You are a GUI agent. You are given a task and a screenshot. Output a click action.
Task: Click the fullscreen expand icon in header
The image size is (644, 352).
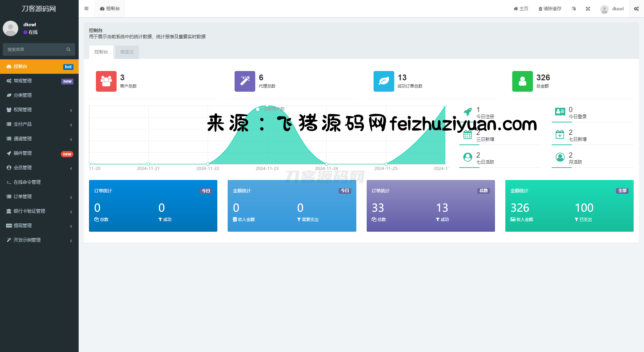point(588,9)
